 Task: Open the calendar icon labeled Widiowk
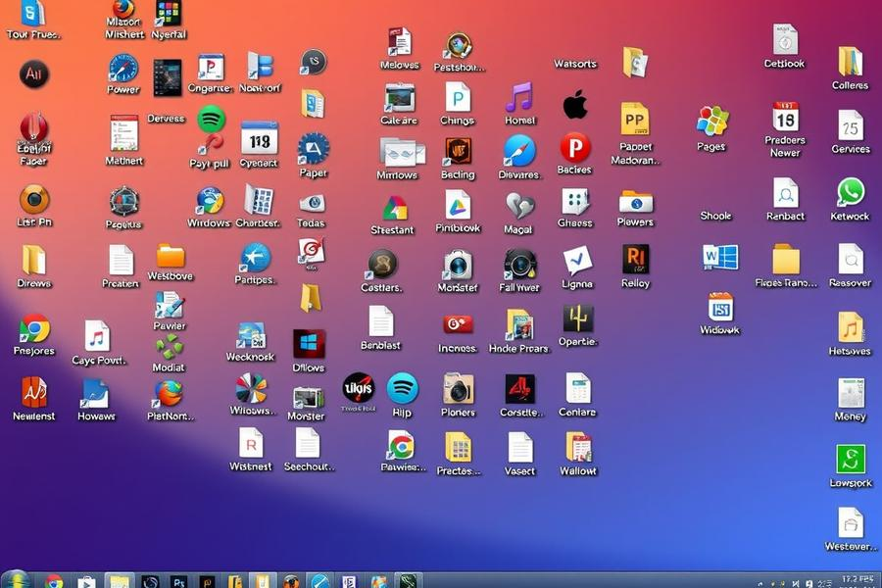pos(720,307)
